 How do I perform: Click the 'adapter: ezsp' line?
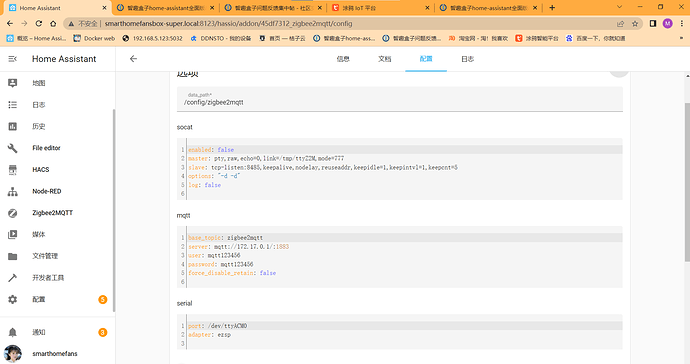click(x=209, y=335)
